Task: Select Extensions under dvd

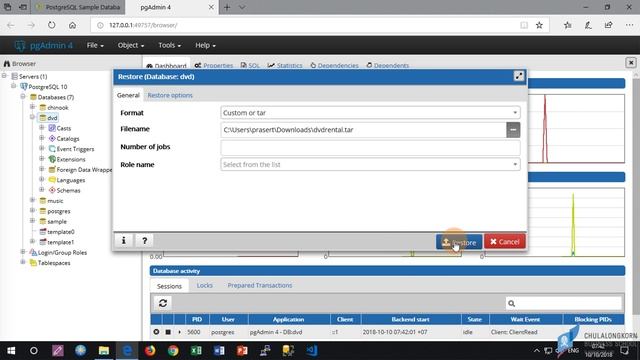Action: (71, 159)
